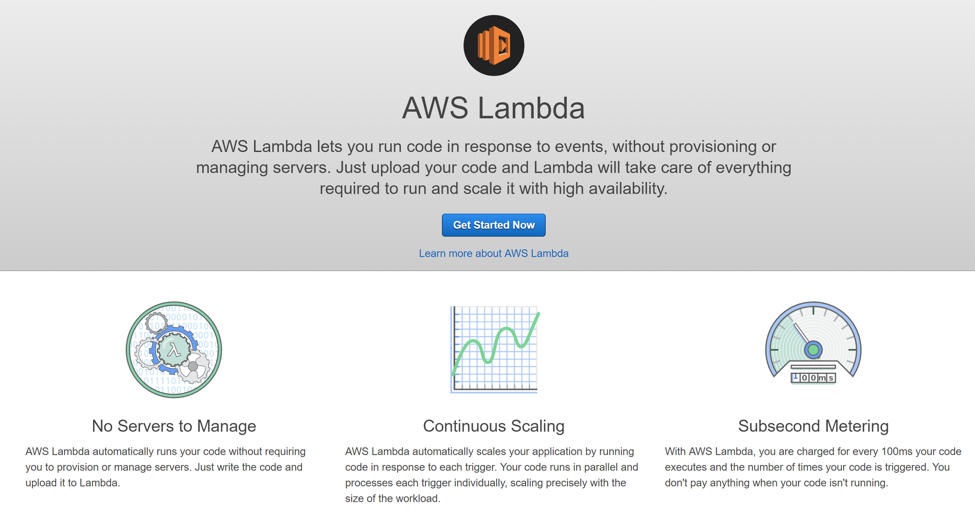Select the Subsecond Metering heading
This screenshot has width=975, height=513.
(813, 426)
